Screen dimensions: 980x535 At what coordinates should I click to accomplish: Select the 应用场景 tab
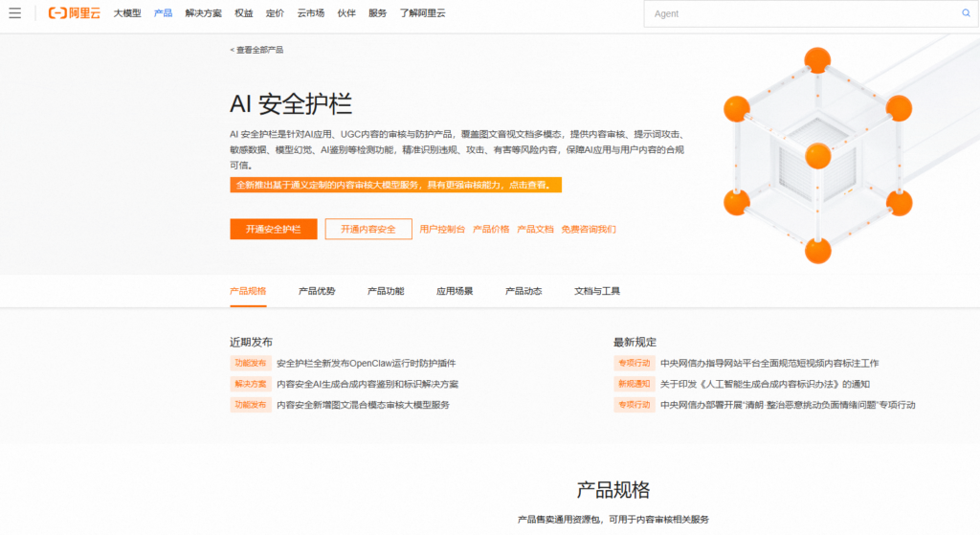455,291
